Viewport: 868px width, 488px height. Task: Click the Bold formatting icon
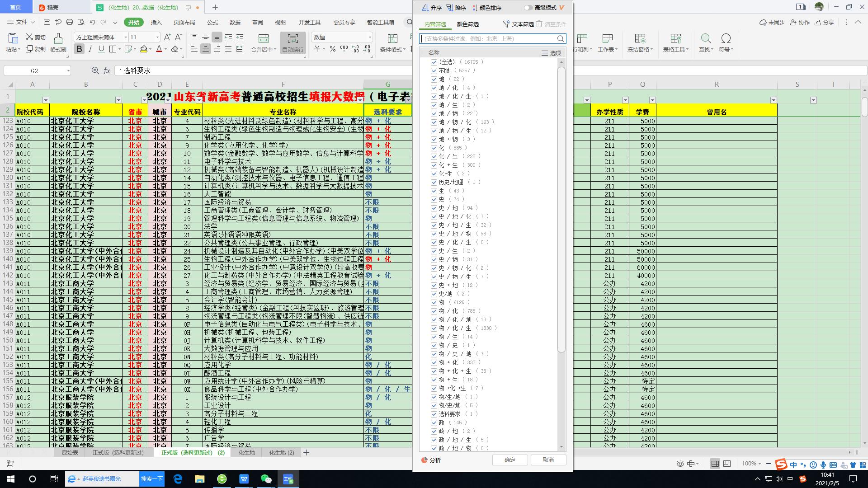point(79,49)
